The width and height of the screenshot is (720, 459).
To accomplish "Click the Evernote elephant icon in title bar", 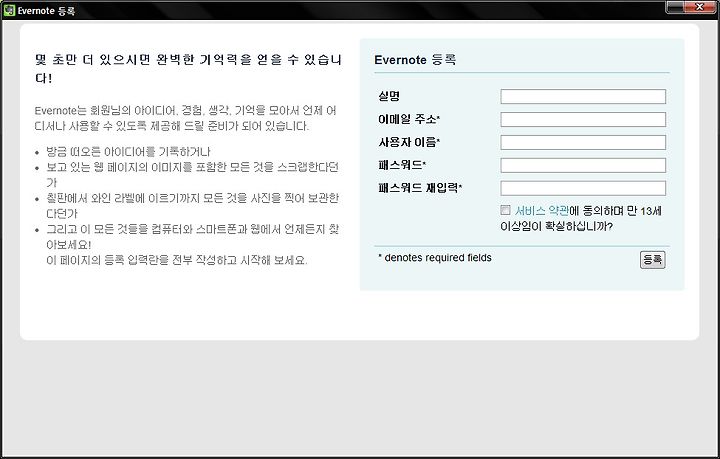I will (x=9, y=10).
